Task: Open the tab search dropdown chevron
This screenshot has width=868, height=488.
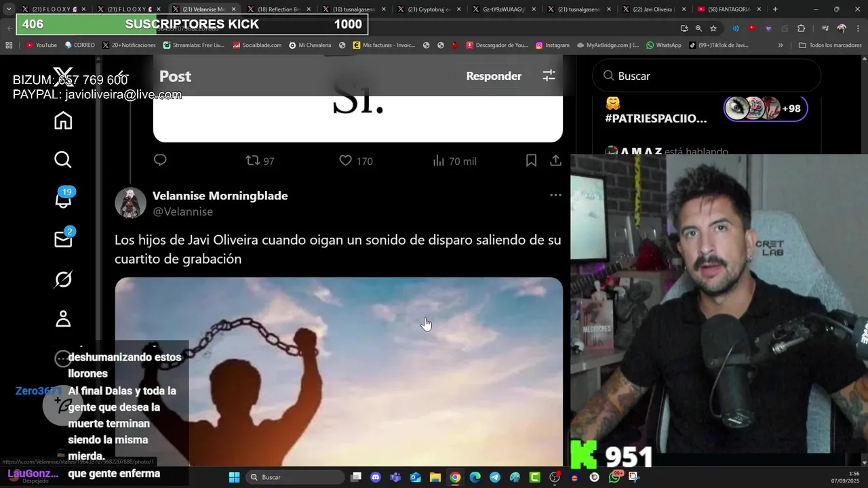Action: point(9,9)
